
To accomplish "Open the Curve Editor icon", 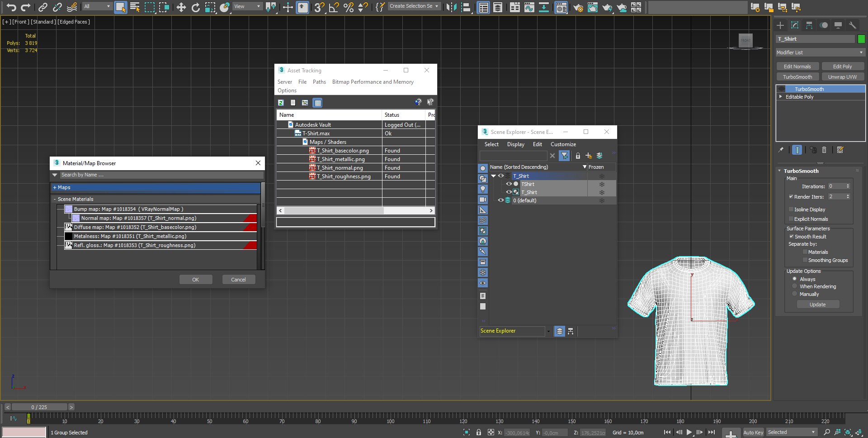I will tap(529, 7).
